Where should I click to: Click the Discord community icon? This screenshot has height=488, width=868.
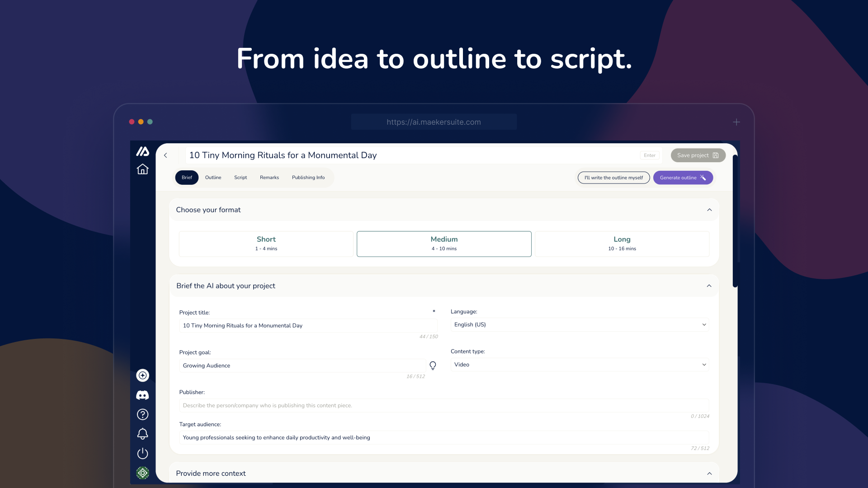tap(142, 394)
